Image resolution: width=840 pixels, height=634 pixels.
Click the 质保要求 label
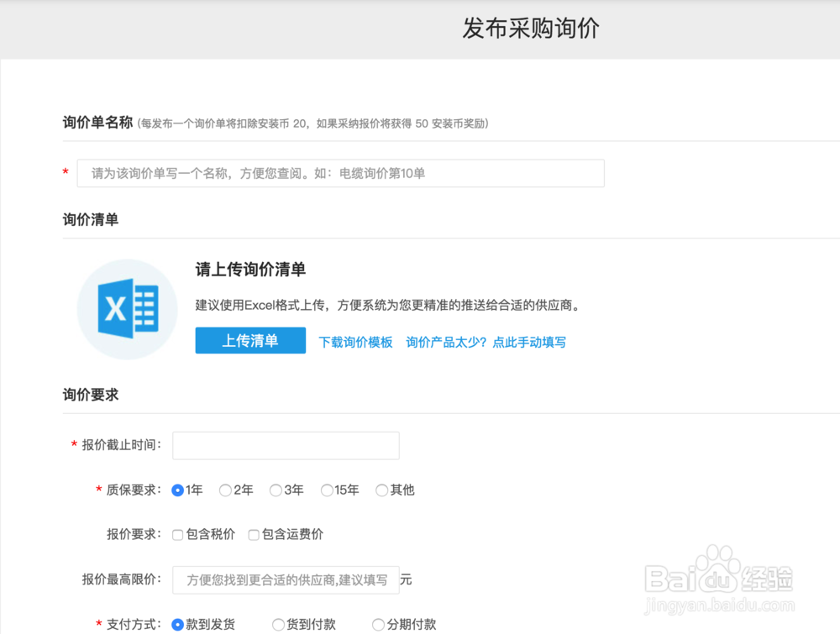click(134, 490)
